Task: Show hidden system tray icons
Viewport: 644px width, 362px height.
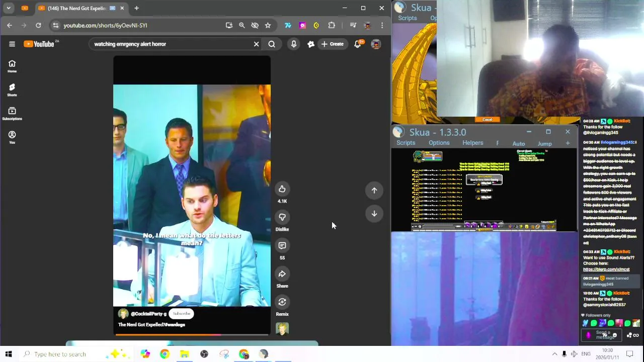Action: click(x=554, y=354)
